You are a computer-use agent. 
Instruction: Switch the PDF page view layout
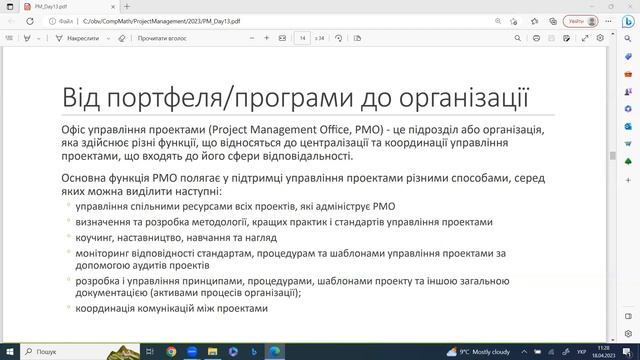tap(357, 38)
